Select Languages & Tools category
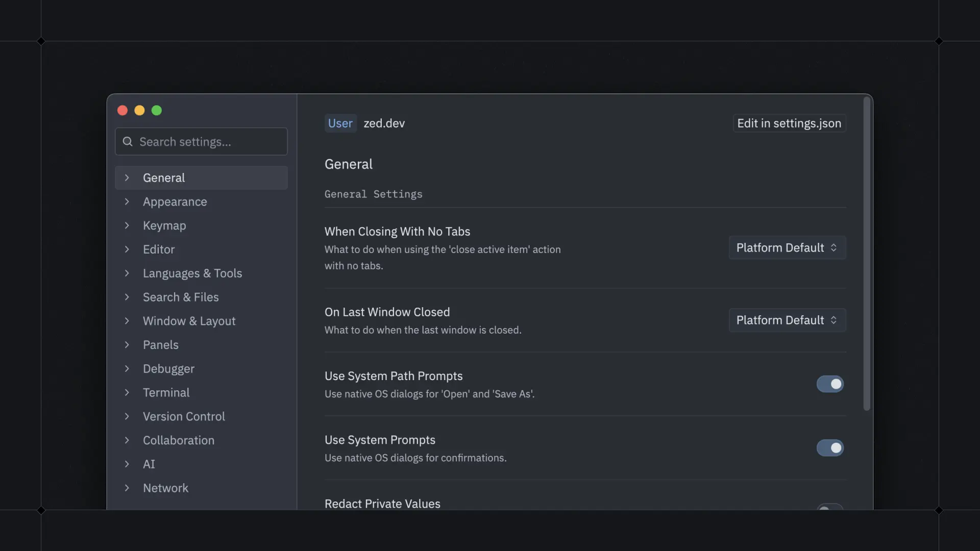Image resolution: width=980 pixels, height=551 pixels. [193, 273]
